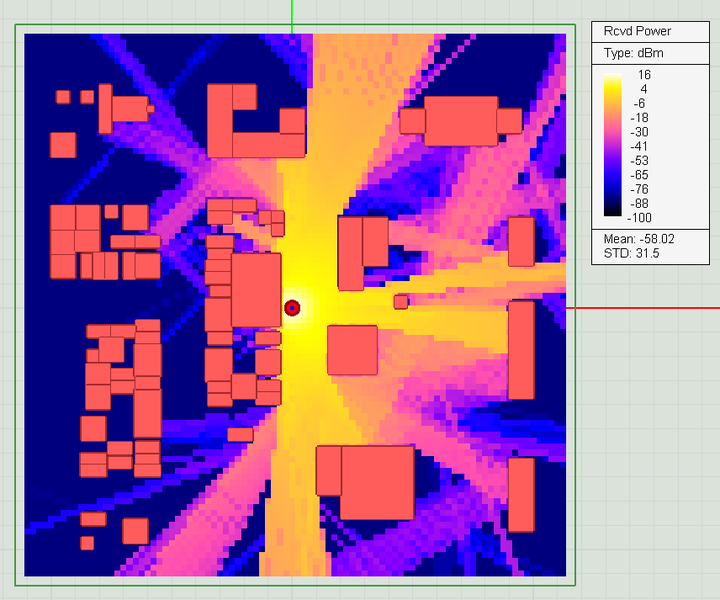Click the legend scale value -88
This screenshot has height=600, width=720.
tap(639, 203)
